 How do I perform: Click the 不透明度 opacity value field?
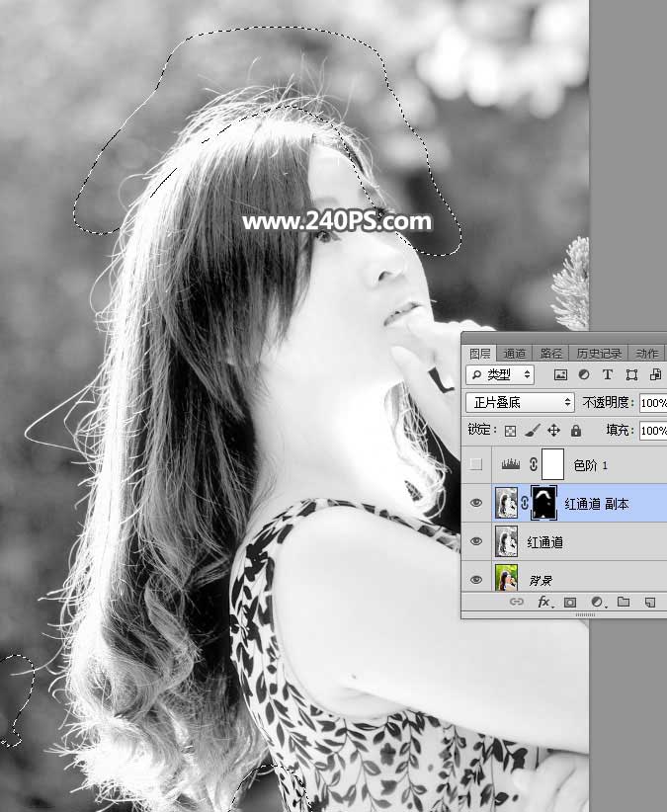(652, 403)
